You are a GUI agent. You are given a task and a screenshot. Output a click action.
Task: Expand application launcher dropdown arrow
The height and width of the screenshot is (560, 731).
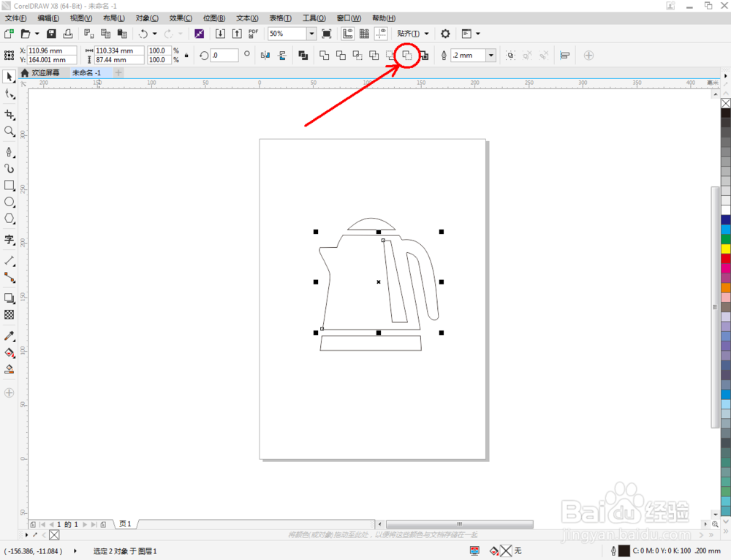pyautogui.click(x=478, y=34)
